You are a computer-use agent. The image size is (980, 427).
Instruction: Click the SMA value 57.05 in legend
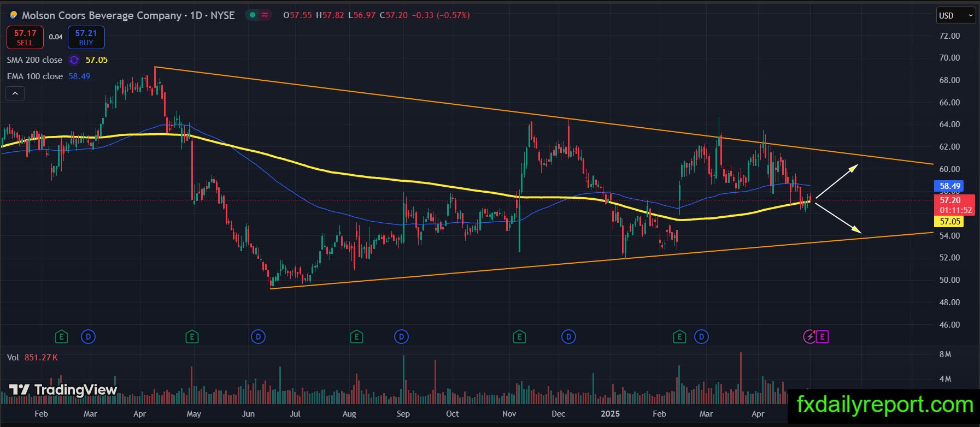(97, 60)
